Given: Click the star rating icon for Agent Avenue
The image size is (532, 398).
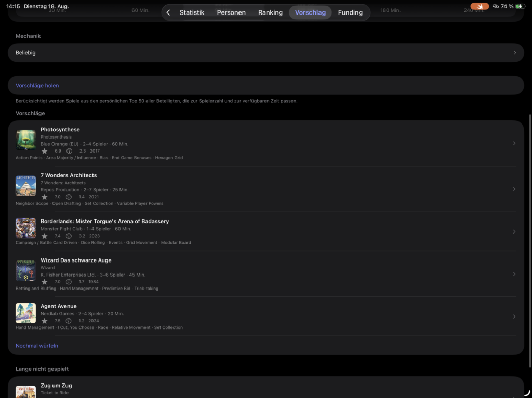Looking at the screenshot, I should (45, 321).
